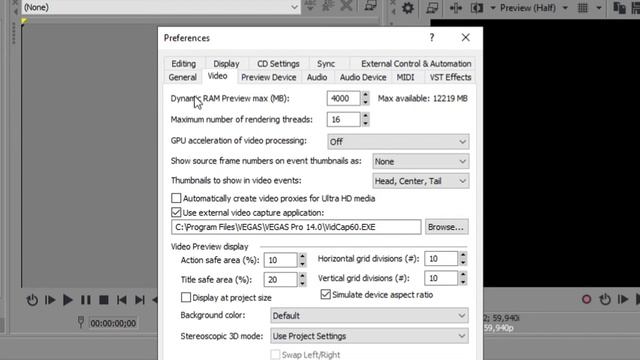The height and width of the screenshot is (360, 640).
Task: Uncheck Simulate device aspect ratio
Action: 325,294
